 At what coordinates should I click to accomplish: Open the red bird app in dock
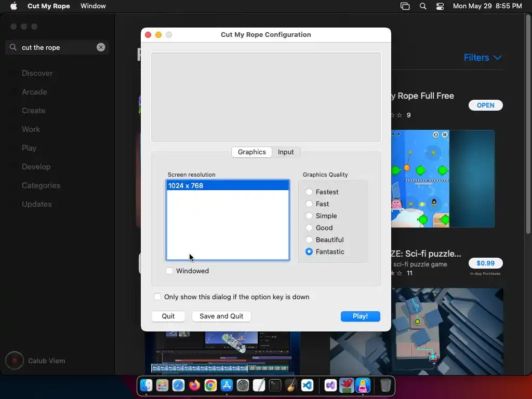[x=347, y=385]
